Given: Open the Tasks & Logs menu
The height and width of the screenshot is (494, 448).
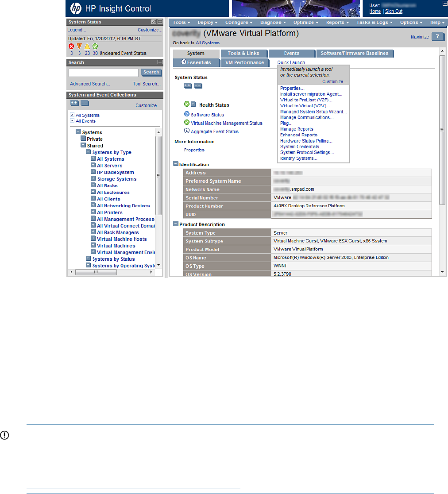Looking at the screenshot, I should tap(374, 23).
